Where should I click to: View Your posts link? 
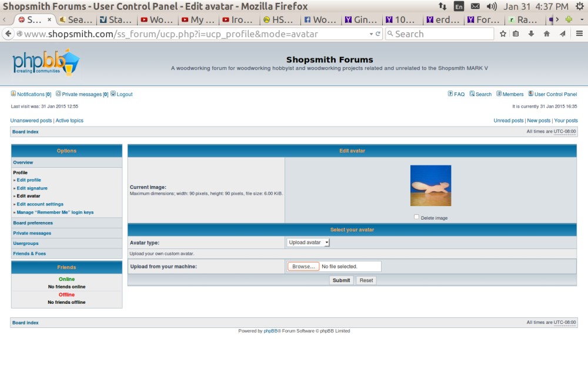tap(566, 121)
